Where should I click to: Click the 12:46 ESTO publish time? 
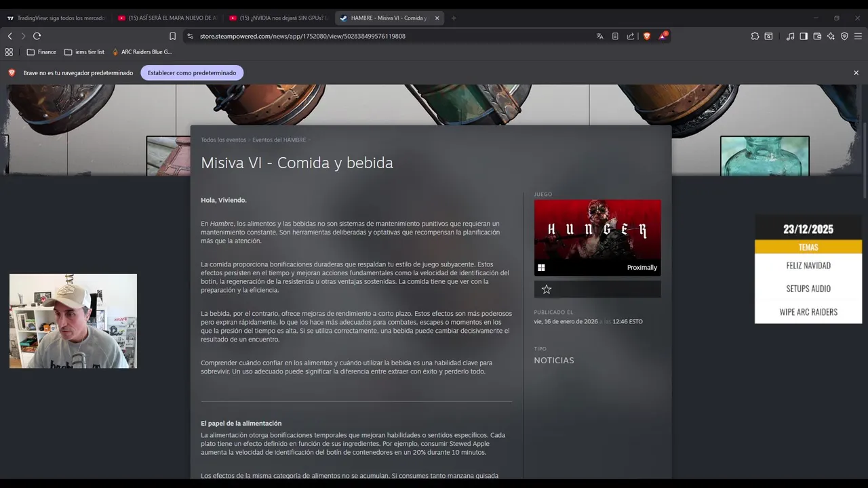tap(627, 321)
